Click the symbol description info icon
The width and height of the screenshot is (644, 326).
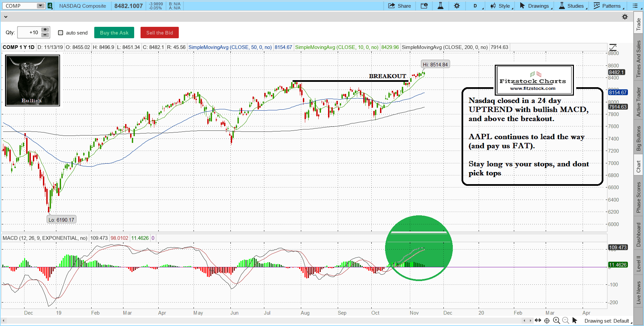coord(424,6)
